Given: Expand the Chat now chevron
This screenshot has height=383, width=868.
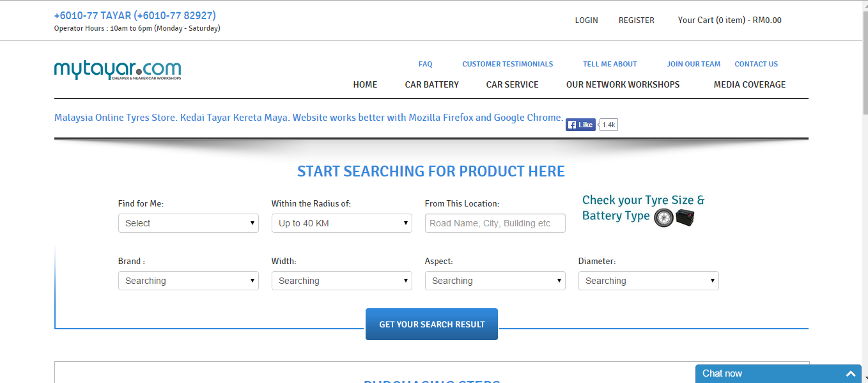Looking at the screenshot, I should (x=851, y=374).
